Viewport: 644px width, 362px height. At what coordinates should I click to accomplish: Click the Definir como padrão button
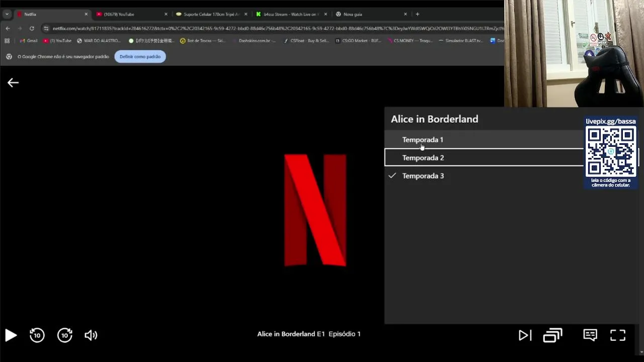[140, 57]
